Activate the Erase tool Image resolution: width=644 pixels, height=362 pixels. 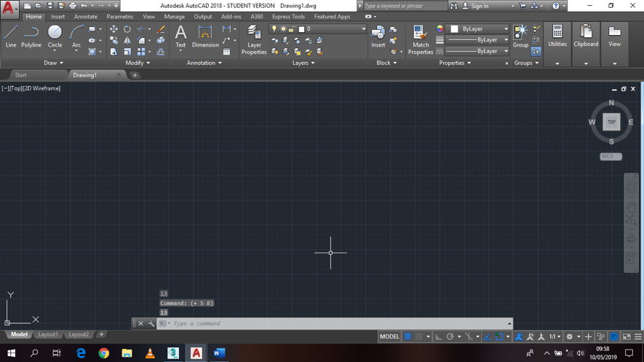point(161,29)
